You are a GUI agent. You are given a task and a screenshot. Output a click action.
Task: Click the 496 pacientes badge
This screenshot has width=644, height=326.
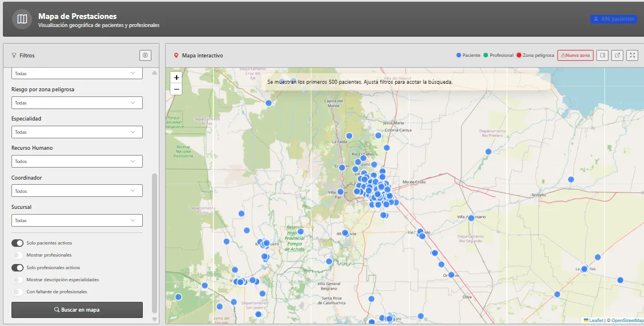click(613, 19)
